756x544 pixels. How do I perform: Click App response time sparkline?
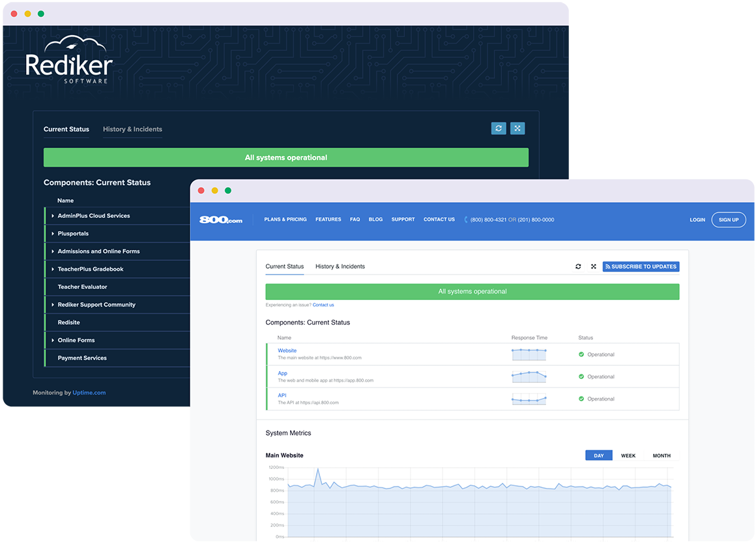click(x=529, y=376)
